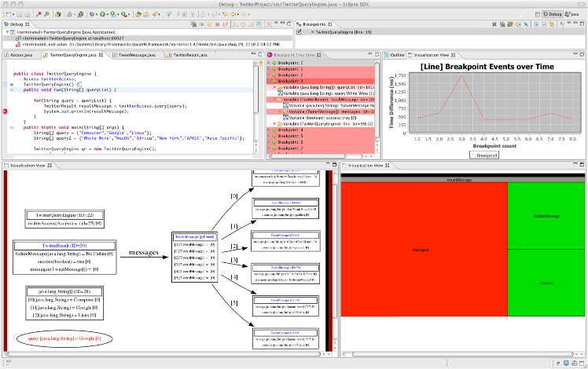Switch to TwitterResult.java editor tab
This screenshot has width=588, height=369.
tap(190, 55)
